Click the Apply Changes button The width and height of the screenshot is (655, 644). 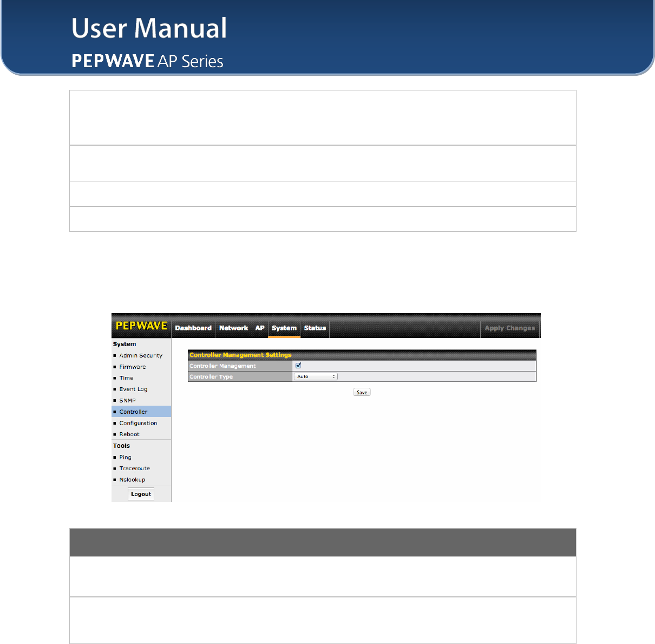click(x=510, y=328)
